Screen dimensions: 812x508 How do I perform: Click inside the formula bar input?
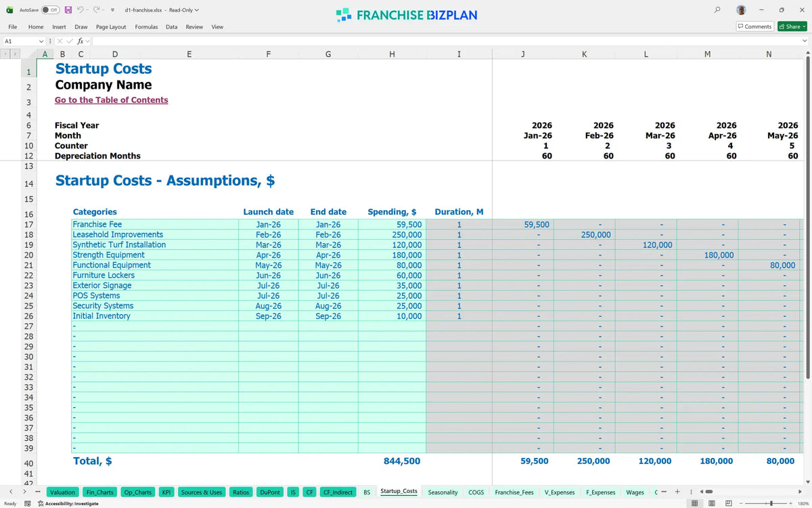pos(447,41)
